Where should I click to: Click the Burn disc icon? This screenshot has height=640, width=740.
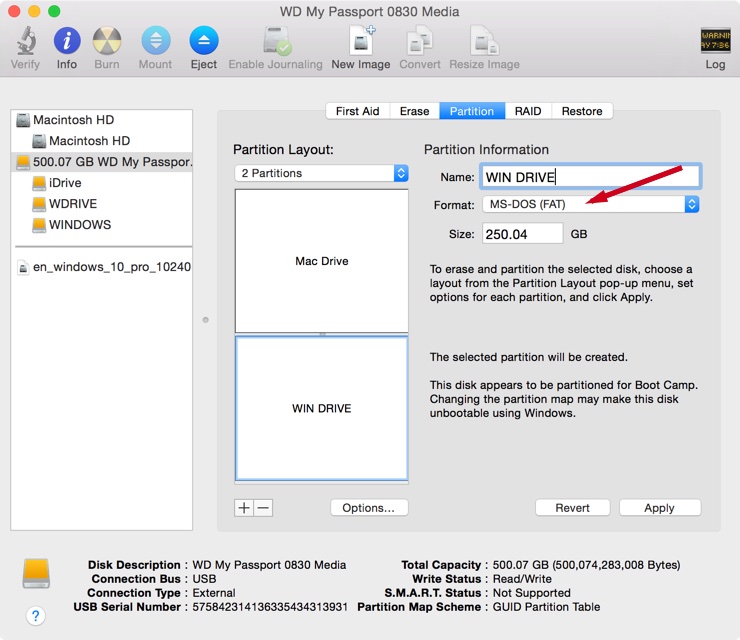point(107,41)
